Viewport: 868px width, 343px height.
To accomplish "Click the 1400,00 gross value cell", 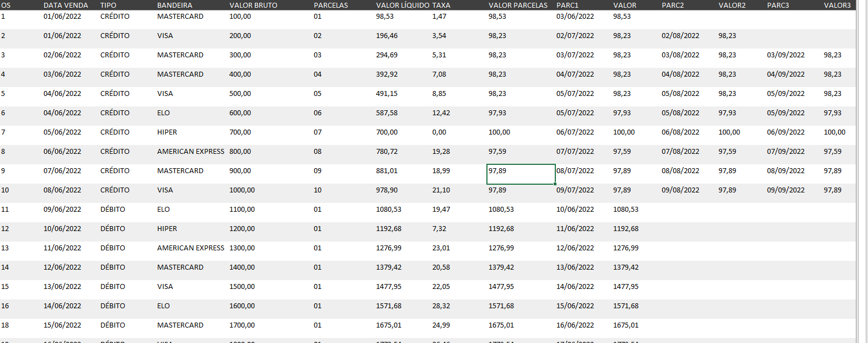I will point(242,267).
